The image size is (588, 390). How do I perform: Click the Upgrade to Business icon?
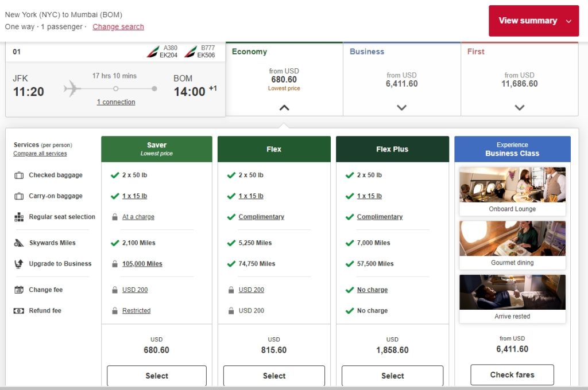[19, 264]
